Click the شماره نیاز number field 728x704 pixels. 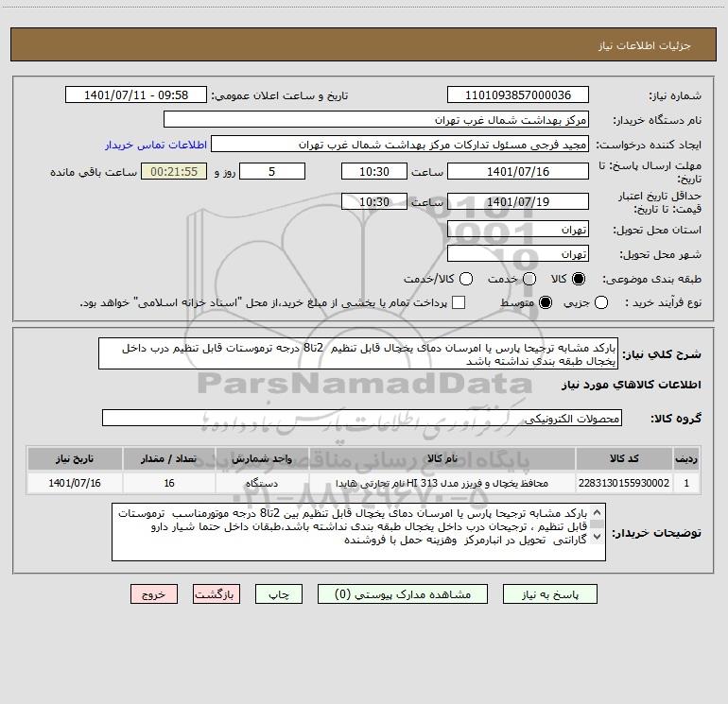point(518,95)
